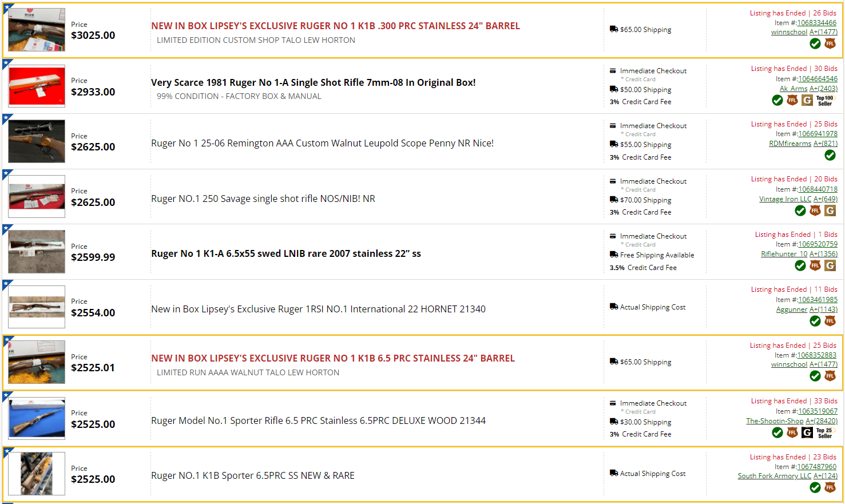Viewport: 845px width, 504px height.
Task: Click the verified checkmark for The-Shootin-Shop
Action: click(777, 432)
